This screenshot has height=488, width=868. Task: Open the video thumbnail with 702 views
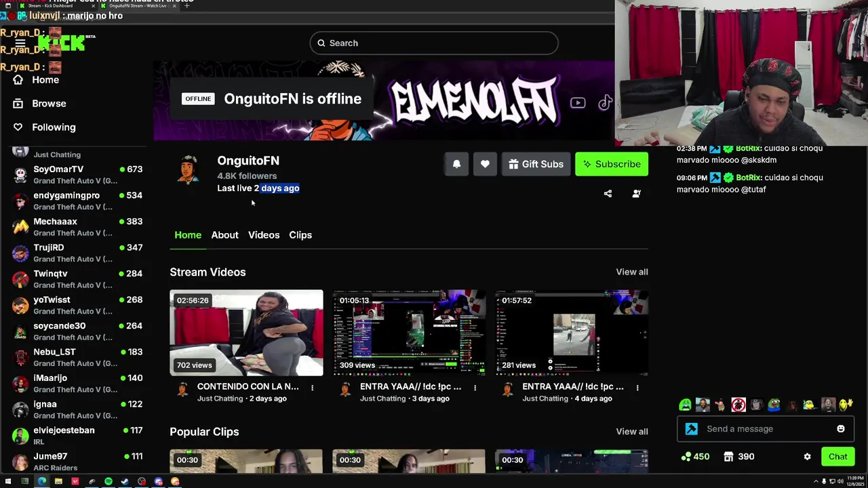[x=246, y=333]
